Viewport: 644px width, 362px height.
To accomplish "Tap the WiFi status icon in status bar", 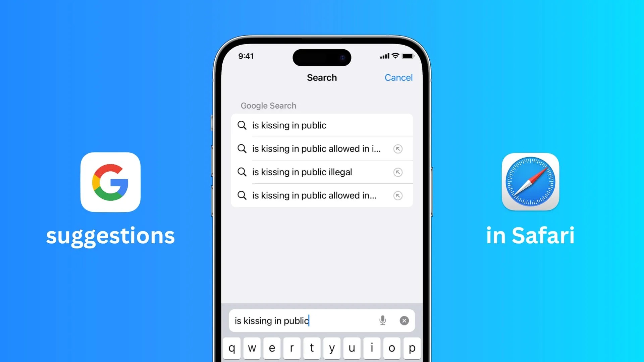I will tap(395, 56).
